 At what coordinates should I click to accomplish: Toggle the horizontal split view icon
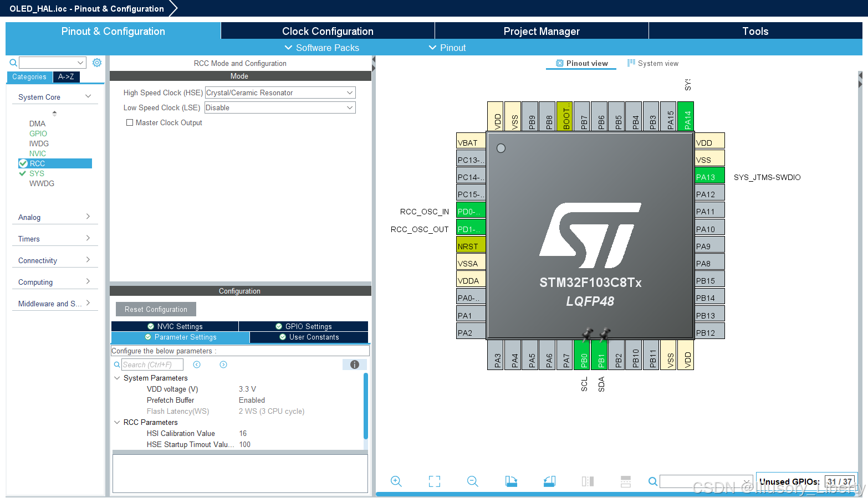[x=626, y=481]
